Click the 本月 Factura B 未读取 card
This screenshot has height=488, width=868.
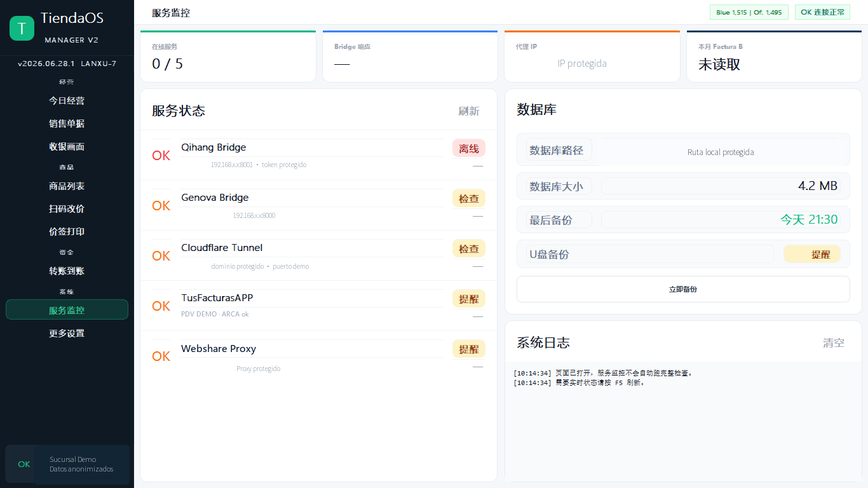pyautogui.click(x=774, y=57)
